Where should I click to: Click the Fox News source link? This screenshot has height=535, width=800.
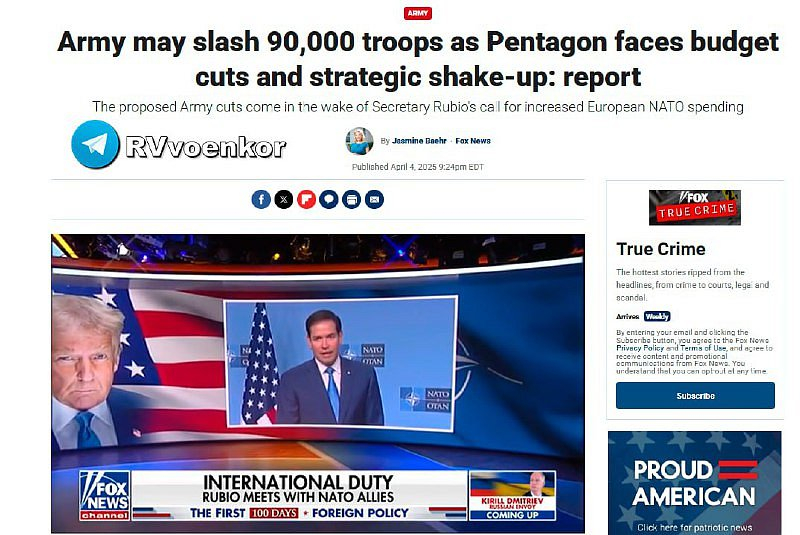click(x=473, y=141)
